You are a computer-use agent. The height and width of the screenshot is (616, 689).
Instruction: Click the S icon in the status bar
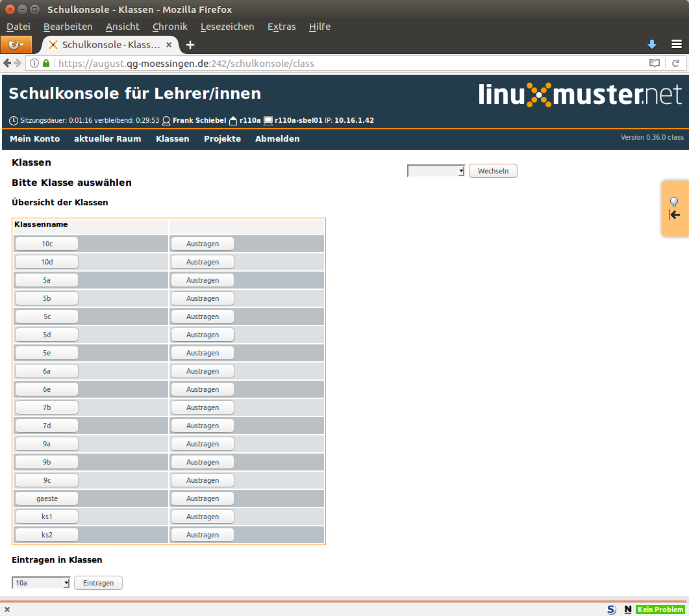[611, 610]
